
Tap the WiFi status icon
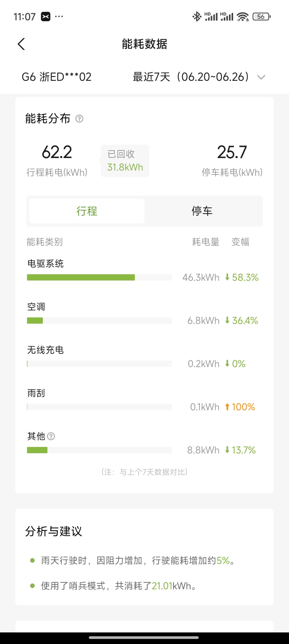point(243,17)
